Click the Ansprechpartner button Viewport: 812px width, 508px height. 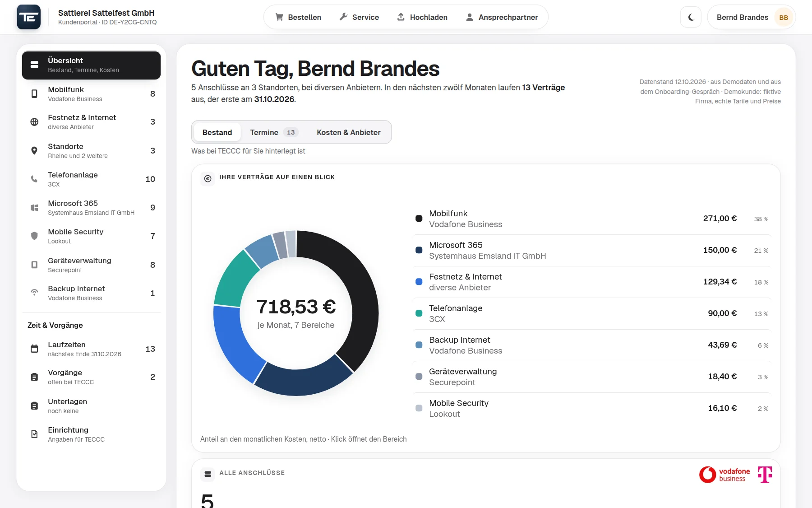coord(502,17)
